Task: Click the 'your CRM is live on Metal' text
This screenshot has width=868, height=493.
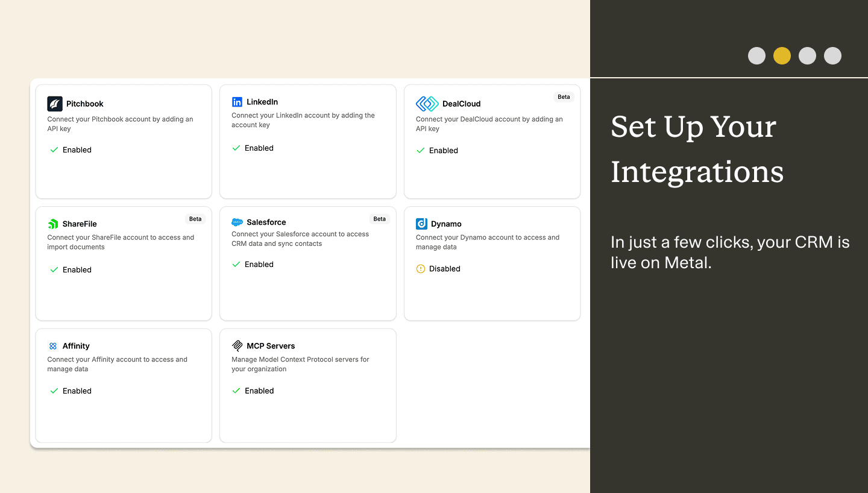Action: point(730,253)
